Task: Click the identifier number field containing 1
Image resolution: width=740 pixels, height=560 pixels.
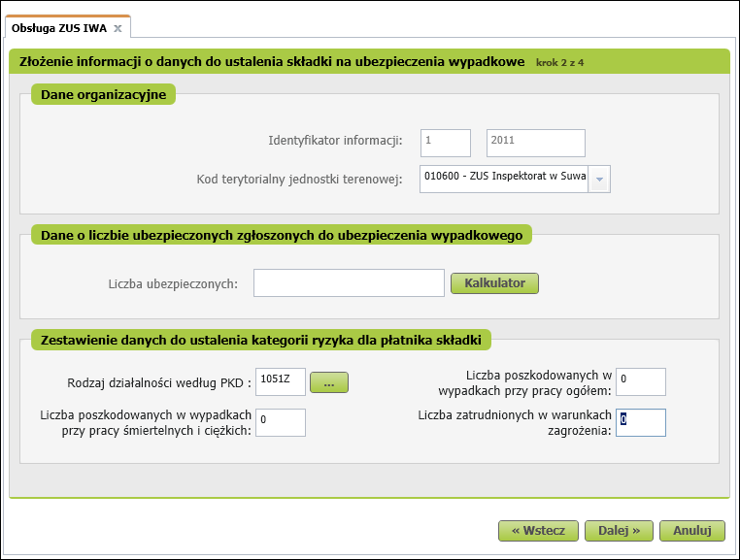Action: 445,142
